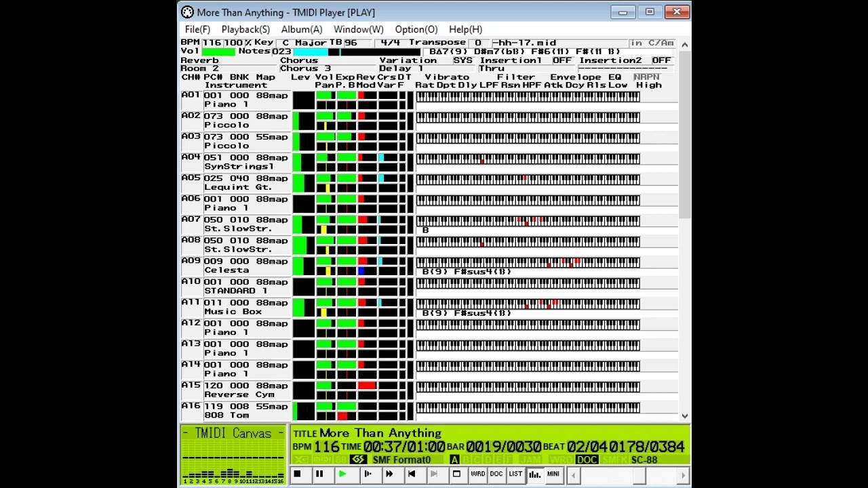The image size is (868, 488).
Task: Click the song position slider thumb
Action: tap(639, 475)
